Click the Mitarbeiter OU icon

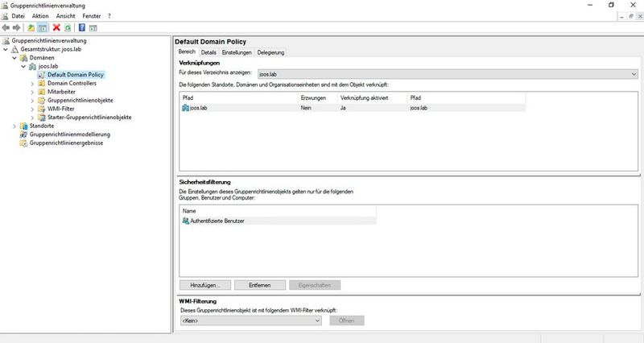click(x=41, y=92)
